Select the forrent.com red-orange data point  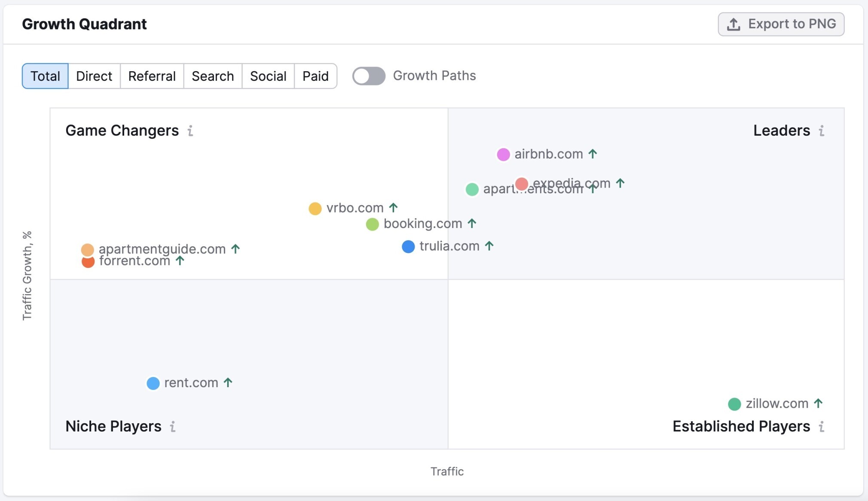coord(88,262)
